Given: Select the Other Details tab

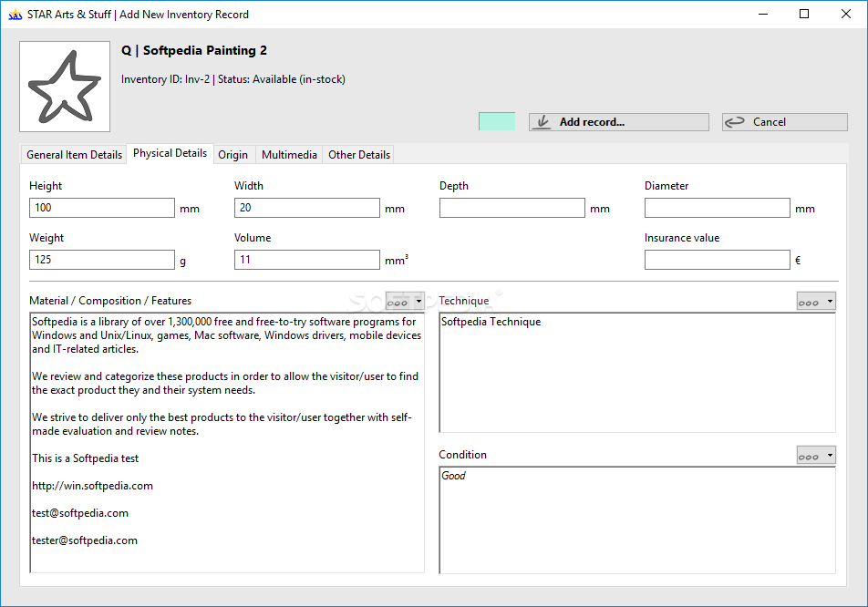Looking at the screenshot, I should [359, 155].
